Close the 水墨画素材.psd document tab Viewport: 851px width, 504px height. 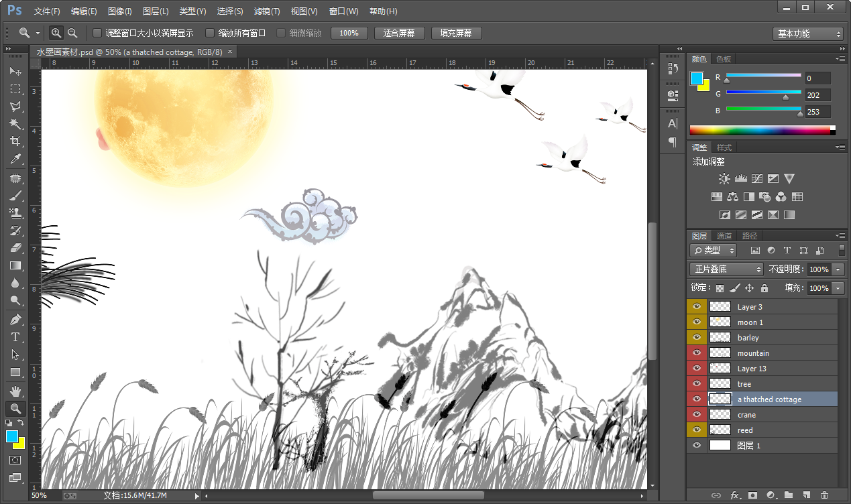click(x=230, y=52)
